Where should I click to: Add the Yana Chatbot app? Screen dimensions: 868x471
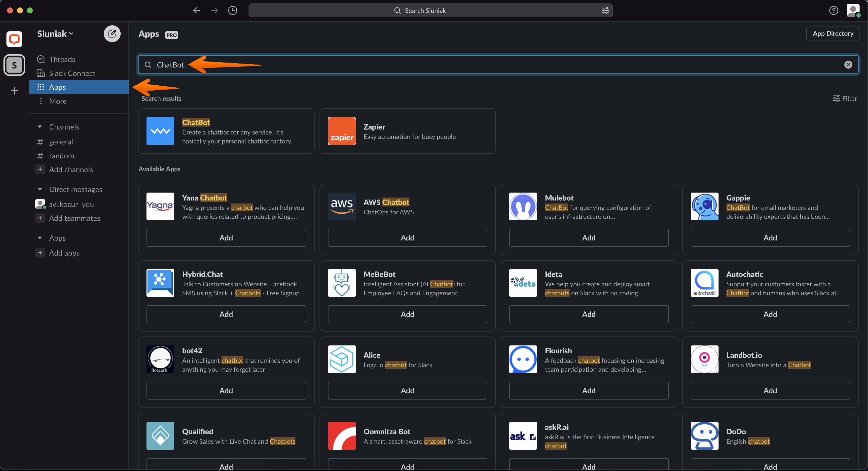pos(226,238)
